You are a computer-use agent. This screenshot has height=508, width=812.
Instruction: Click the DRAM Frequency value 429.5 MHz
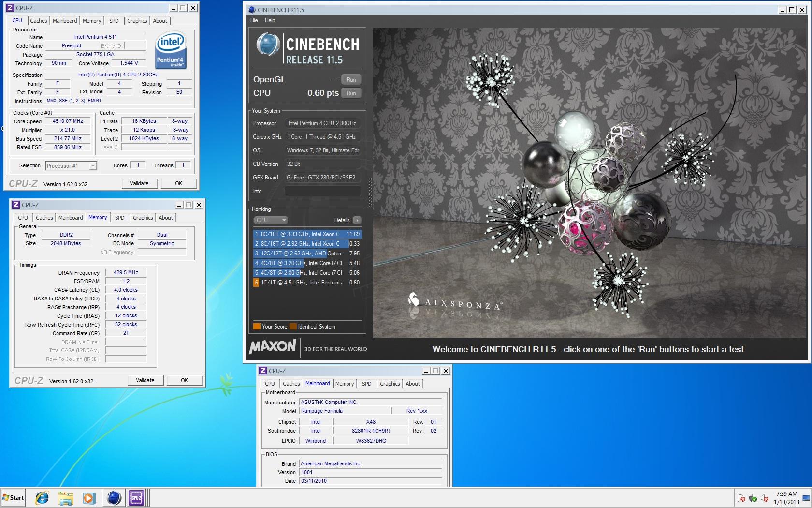tap(126, 273)
